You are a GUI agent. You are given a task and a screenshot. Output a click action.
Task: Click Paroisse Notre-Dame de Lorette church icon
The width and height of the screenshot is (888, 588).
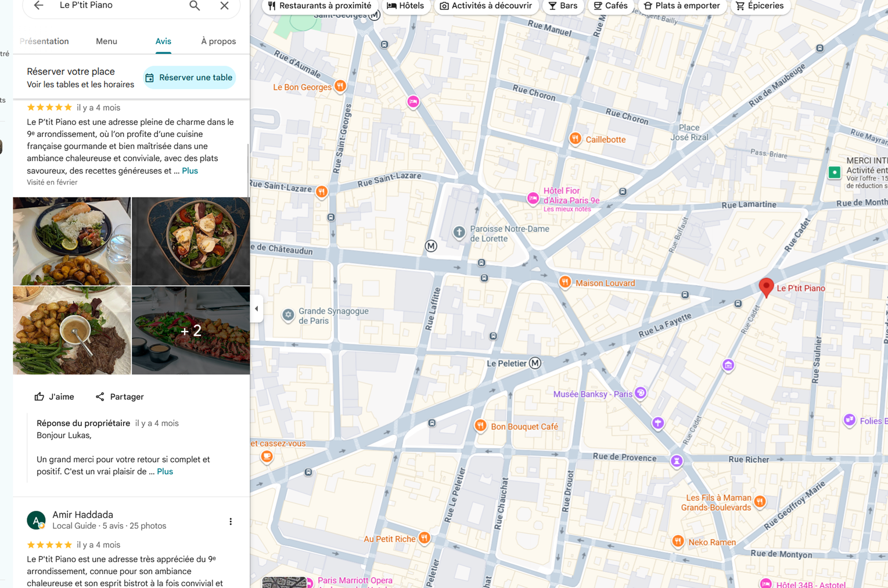tap(459, 233)
